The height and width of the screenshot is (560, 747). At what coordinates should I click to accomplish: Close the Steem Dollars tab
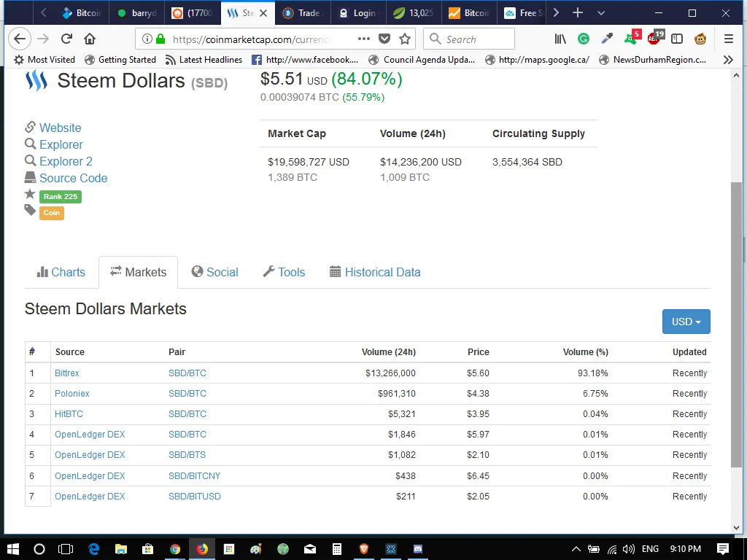tap(263, 13)
